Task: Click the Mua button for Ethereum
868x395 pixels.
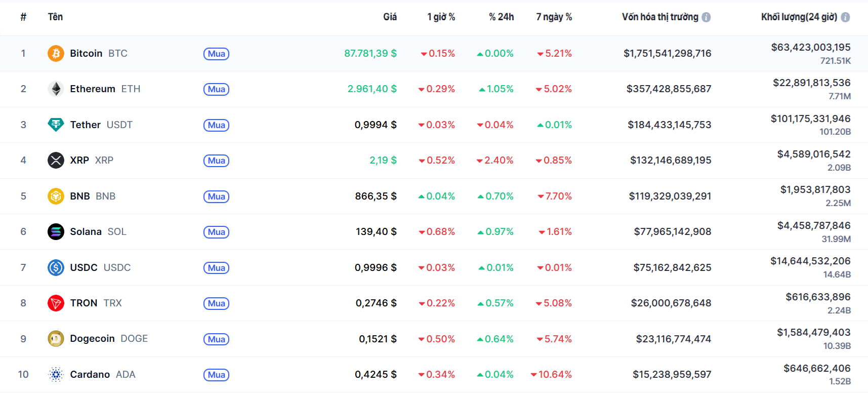Action: point(217,89)
